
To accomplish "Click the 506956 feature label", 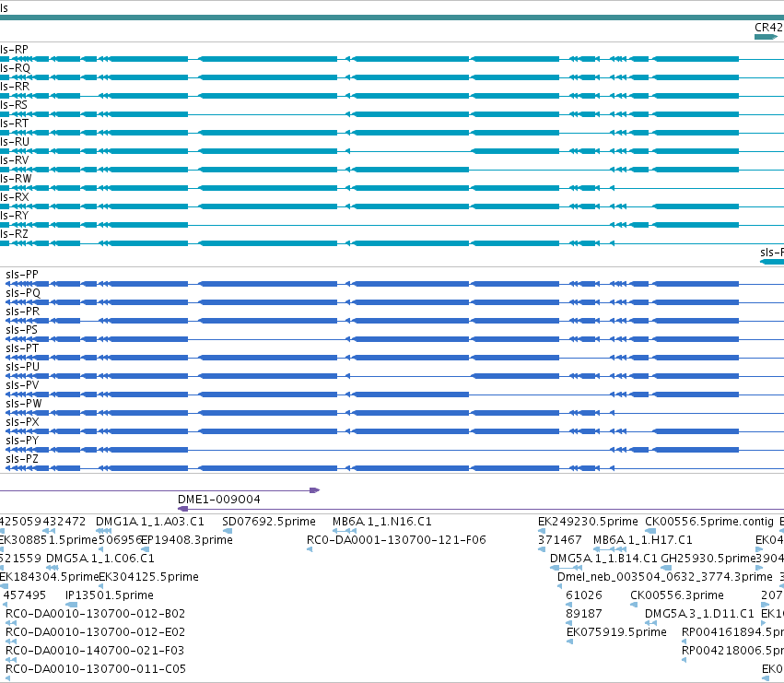I will coord(121,540).
